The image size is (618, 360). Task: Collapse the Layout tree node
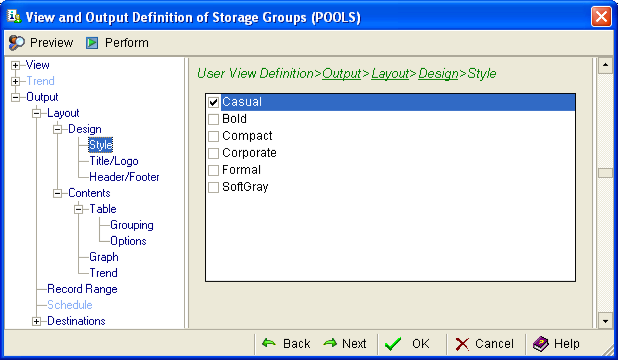click(x=36, y=113)
